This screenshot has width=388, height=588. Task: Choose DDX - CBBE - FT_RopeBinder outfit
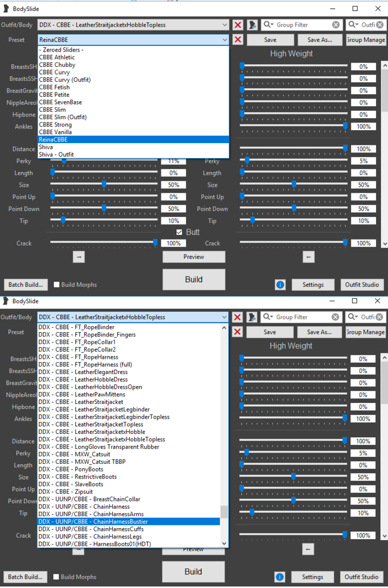tap(129, 327)
